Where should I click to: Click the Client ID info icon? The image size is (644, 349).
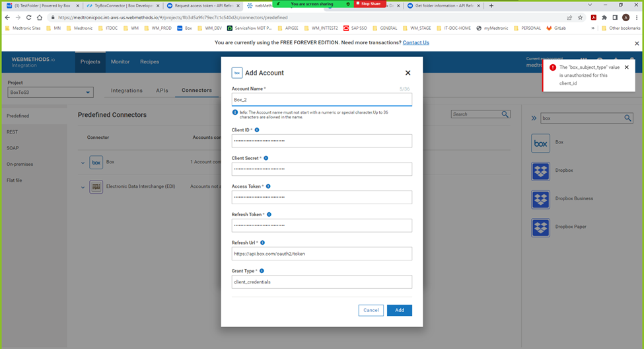(257, 130)
